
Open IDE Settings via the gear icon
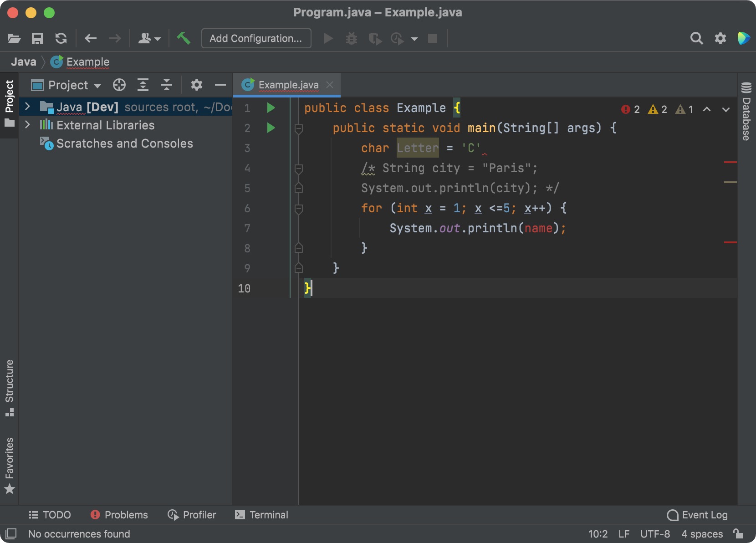tap(720, 38)
